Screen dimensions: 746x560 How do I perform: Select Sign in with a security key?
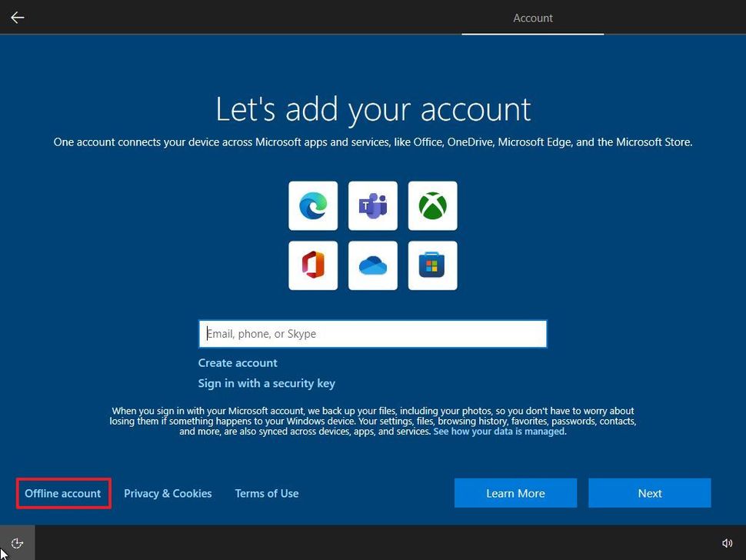pyautogui.click(x=266, y=382)
